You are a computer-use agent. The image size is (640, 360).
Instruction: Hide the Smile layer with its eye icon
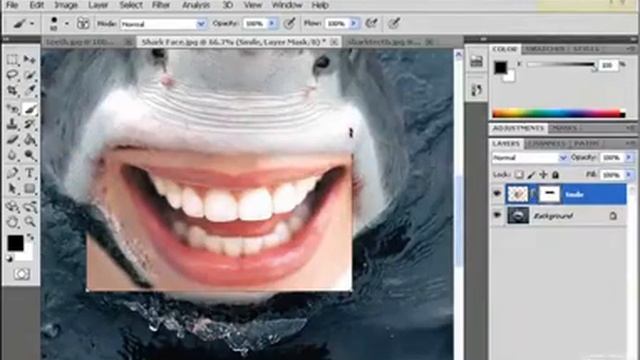click(497, 194)
